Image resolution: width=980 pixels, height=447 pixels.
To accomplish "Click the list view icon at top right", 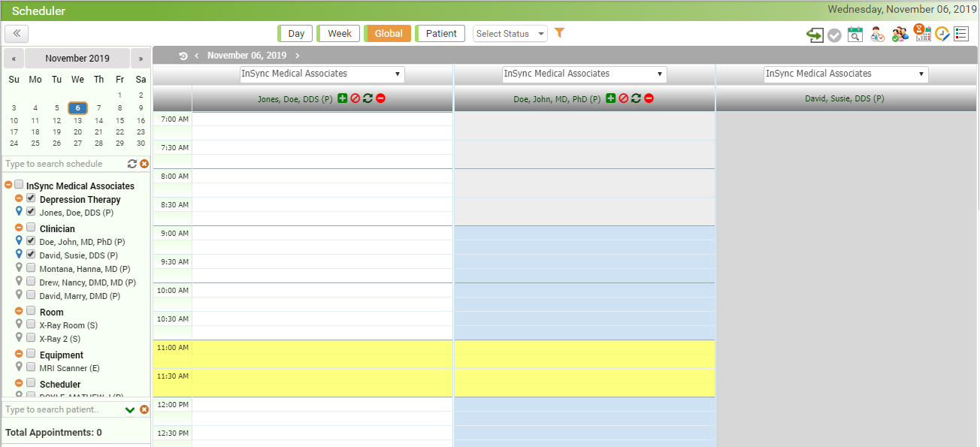I will pos(961,34).
